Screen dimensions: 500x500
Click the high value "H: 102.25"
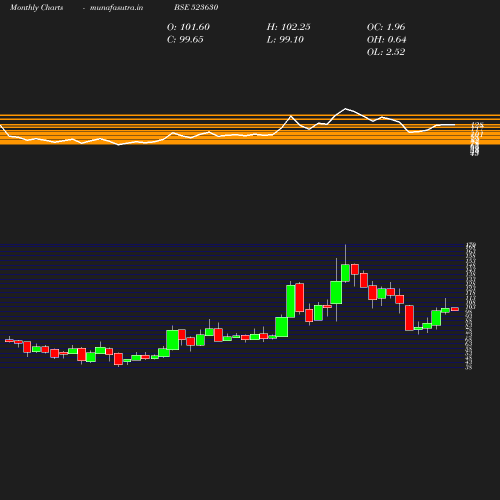[x=288, y=27]
